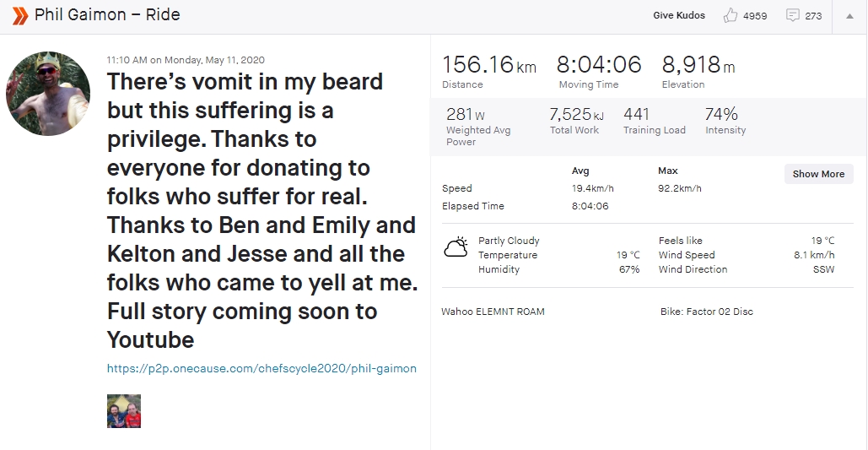Click the 156.16 km distance stat
This screenshot has width=868, height=450.
click(x=488, y=65)
